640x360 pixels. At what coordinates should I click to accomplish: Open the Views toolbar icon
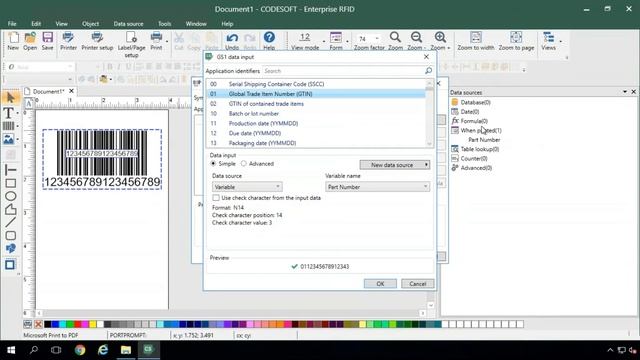coord(549,41)
